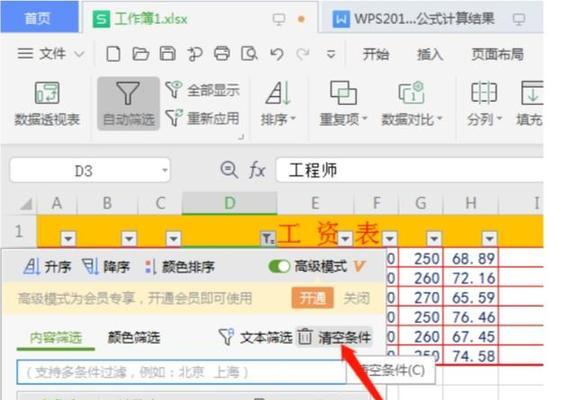Image resolution: width=576 pixels, height=400 pixels.
Task: Expand the cell name box dropdown arrow
Action: point(165,170)
